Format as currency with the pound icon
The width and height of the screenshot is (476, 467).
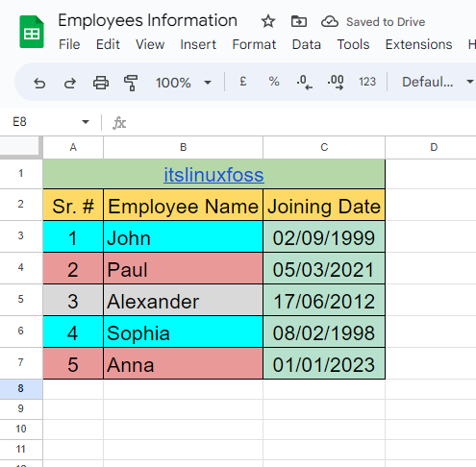243,82
